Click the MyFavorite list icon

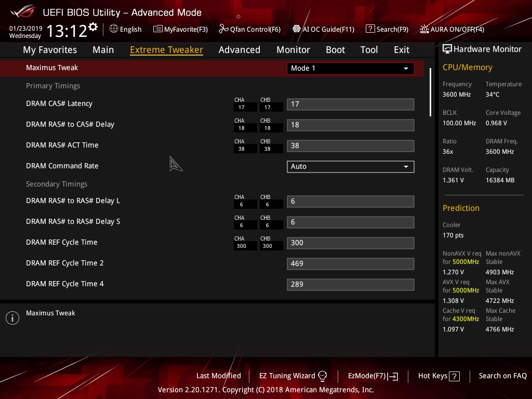tap(157, 29)
